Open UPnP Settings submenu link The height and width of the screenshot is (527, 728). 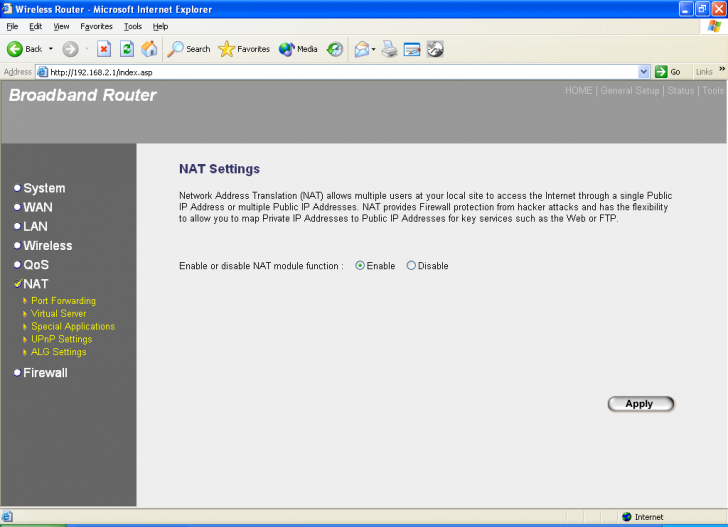(61, 339)
